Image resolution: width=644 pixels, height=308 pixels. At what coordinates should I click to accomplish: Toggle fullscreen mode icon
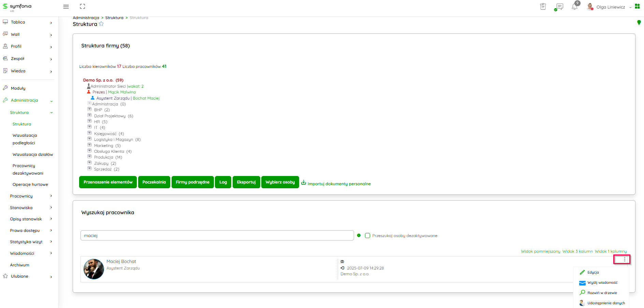coord(83,6)
